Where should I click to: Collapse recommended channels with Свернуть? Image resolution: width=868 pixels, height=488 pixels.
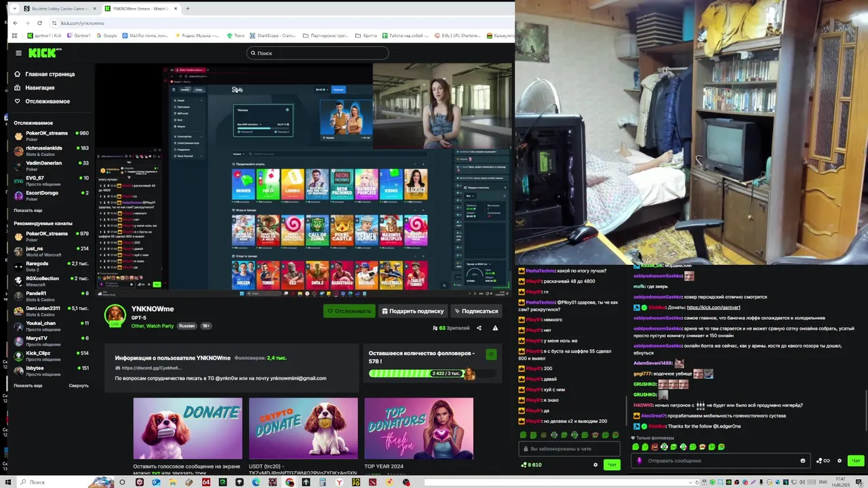[x=79, y=385]
